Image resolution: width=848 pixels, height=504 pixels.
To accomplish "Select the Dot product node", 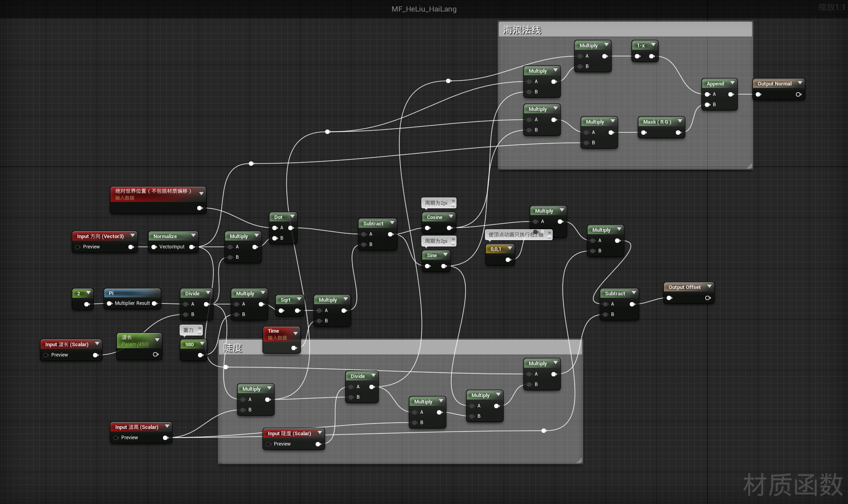I will (278, 217).
